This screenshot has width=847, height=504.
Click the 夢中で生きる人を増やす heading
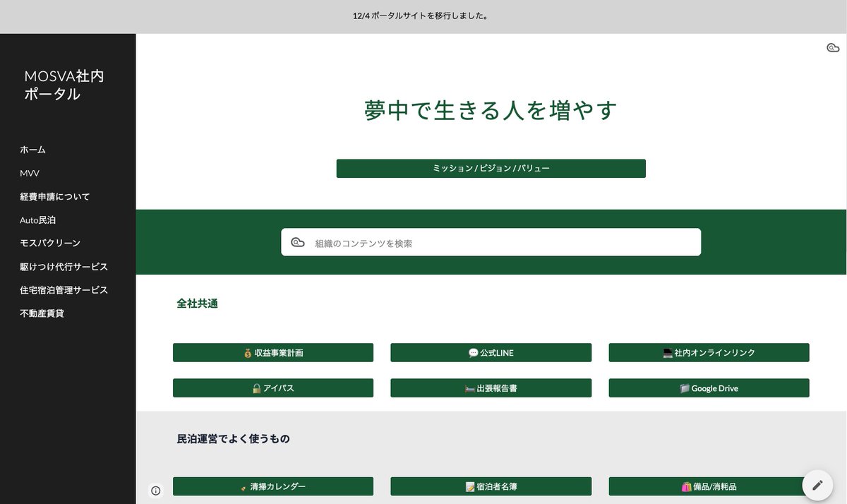(491, 110)
